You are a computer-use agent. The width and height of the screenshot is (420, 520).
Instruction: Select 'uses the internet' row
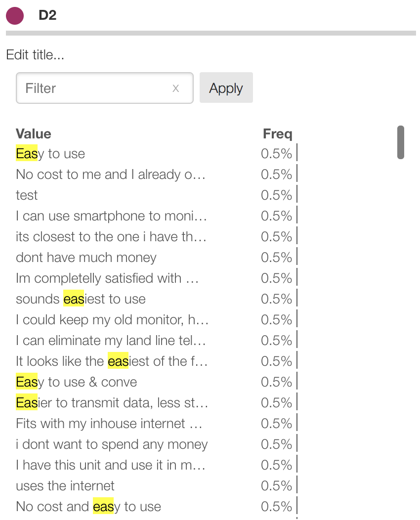pyautogui.click(x=65, y=486)
